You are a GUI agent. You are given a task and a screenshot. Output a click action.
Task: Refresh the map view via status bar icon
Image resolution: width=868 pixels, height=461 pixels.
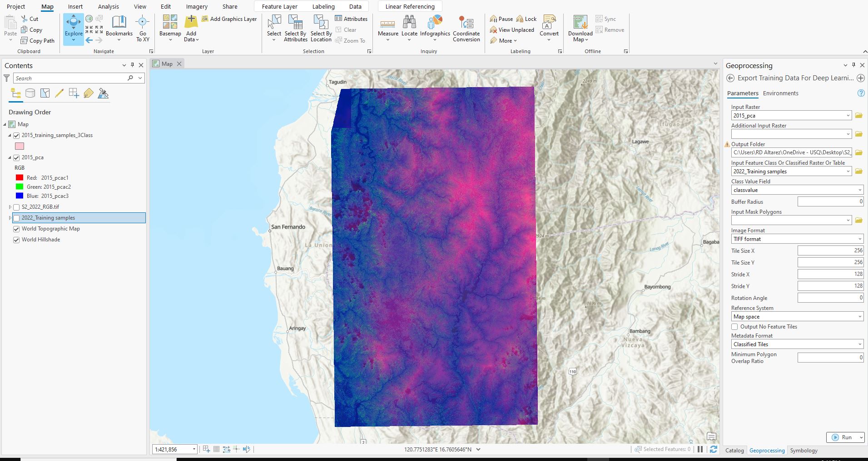pos(714,449)
